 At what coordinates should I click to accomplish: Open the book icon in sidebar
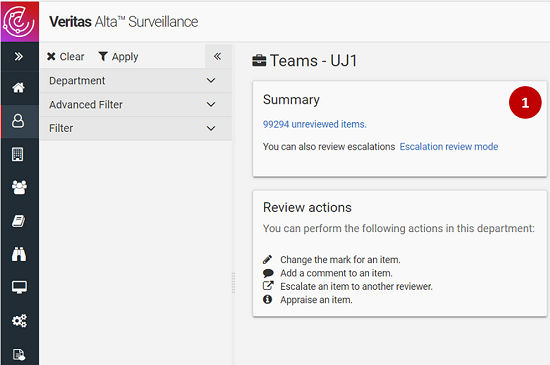(19, 221)
